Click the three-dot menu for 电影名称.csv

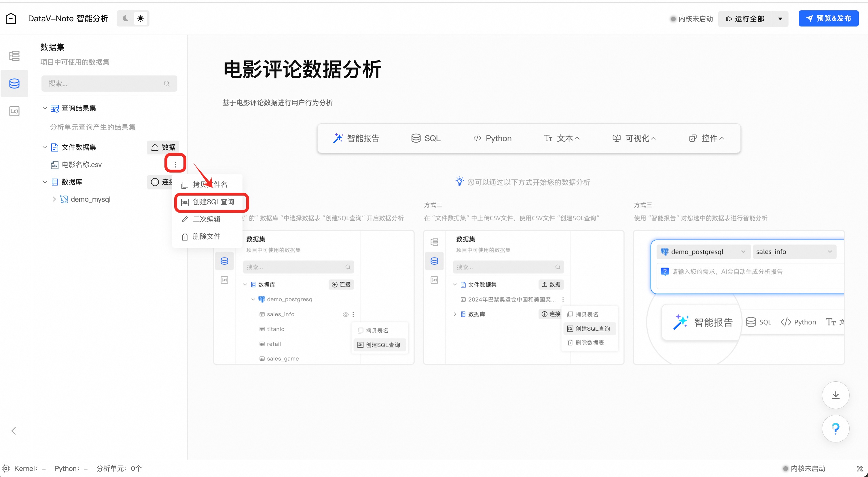click(175, 164)
